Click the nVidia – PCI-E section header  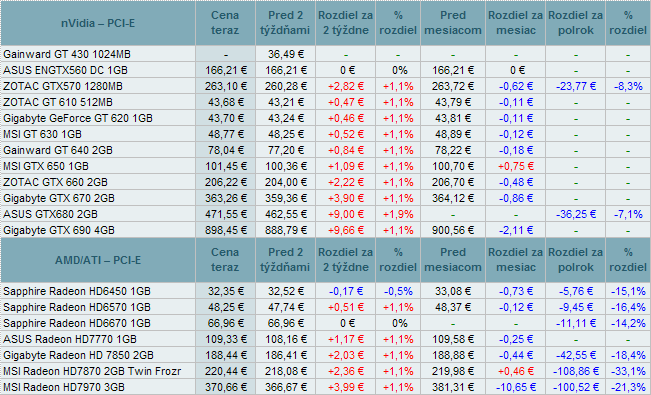(98, 23)
